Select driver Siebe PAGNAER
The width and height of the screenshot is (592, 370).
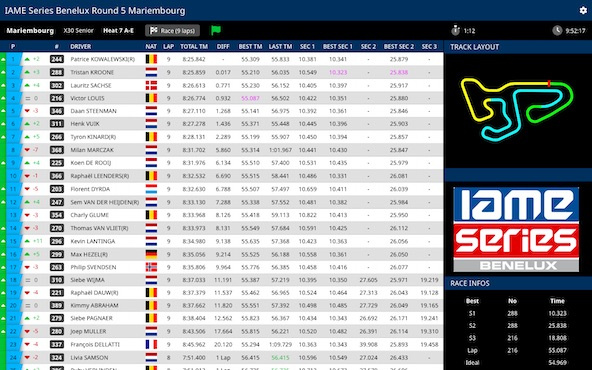(91, 318)
